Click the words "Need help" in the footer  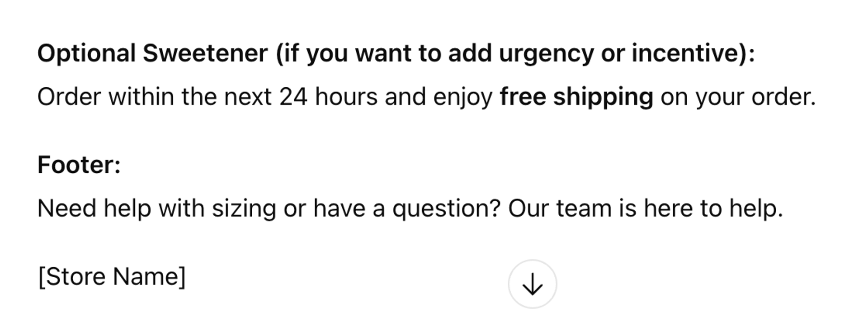(94, 209)
